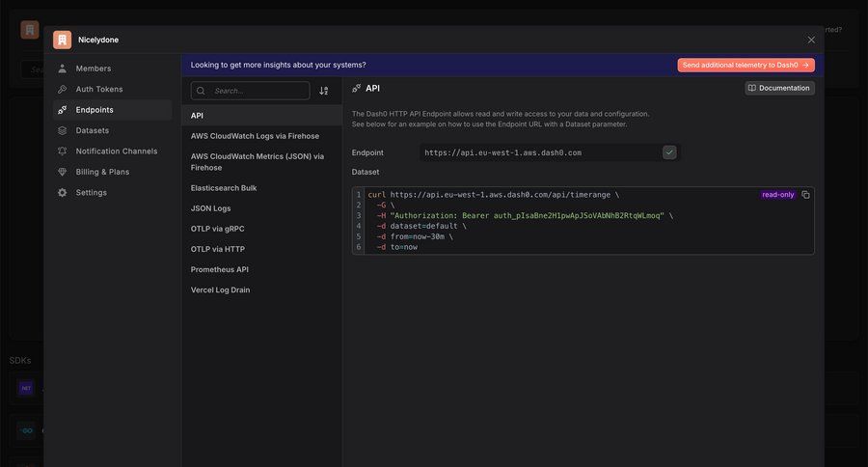Screen dimensions: 868x467
Task: Click the Nicelydone organization logo icon
Action: coord(62,40)
